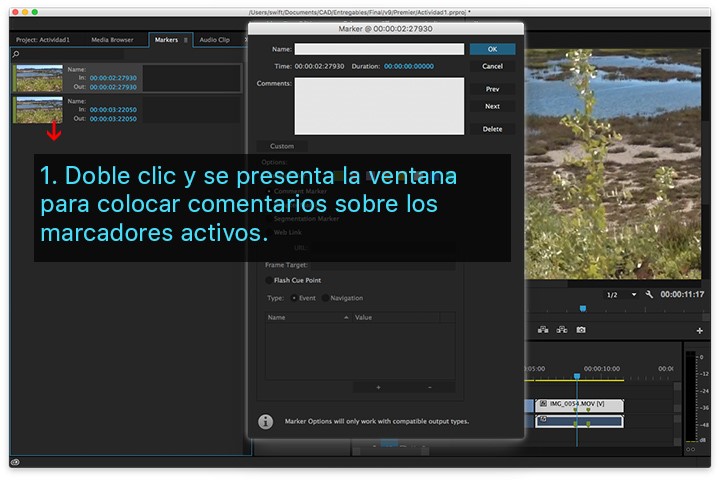Open the 1/2 playback resolution dropdown
Image resolution: width=720 pixels, height=480 pixels.
(621, 294)
